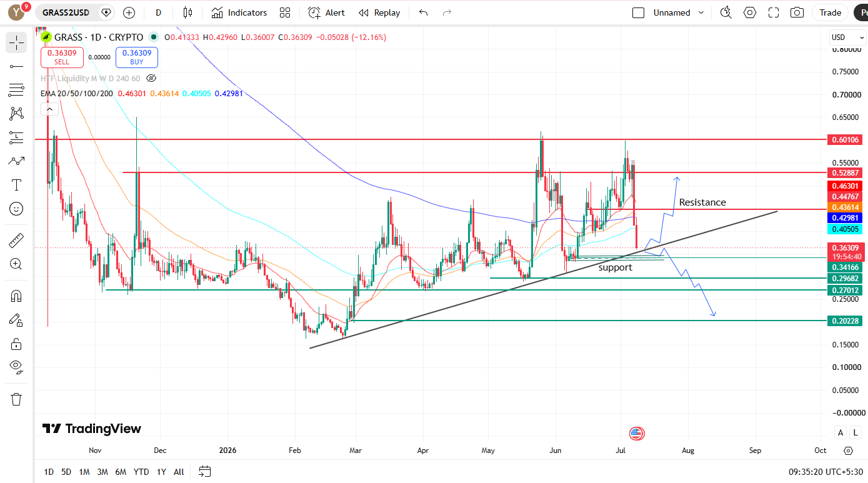Select the 1Y date range
The width and height of the screenshot is (868, 483).
point(161,472)
